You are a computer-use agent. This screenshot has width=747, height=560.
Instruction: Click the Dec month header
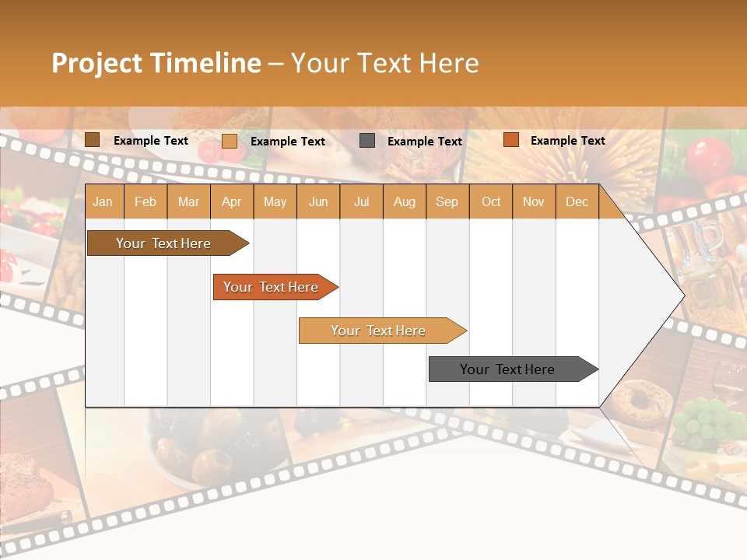pos(577,201)
